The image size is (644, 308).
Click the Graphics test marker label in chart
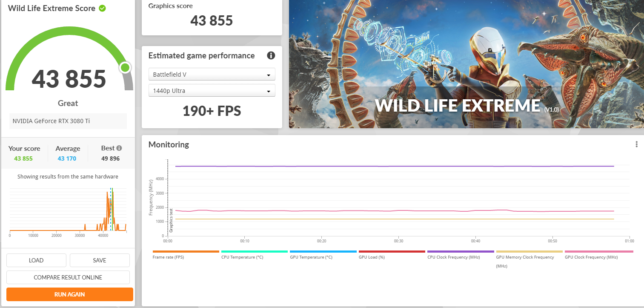pyautogui.click(x=171, y=220)
